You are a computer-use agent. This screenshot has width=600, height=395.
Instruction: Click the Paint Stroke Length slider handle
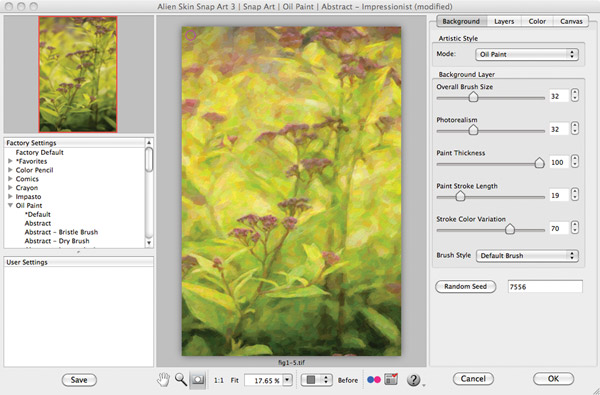tap(460, 196)
